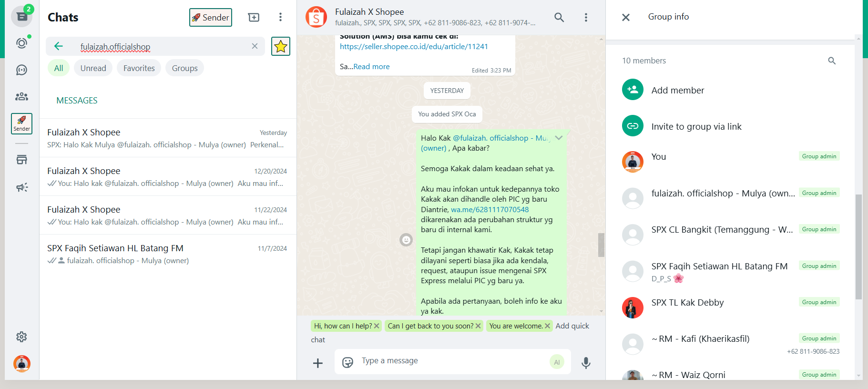This screenshot has height=389, width=868.
Task: Clear the fulaizah.officialshop search text
Action: (255, 46)
